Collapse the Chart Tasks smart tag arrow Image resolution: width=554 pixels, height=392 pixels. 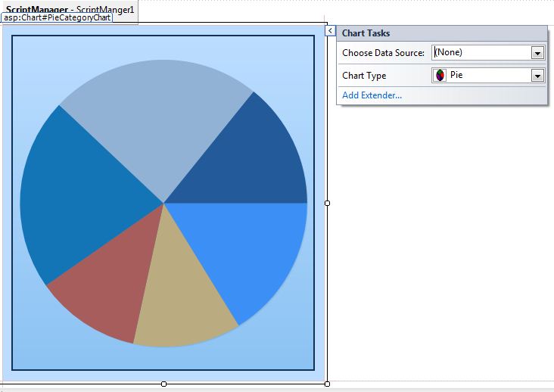point(330,31)
